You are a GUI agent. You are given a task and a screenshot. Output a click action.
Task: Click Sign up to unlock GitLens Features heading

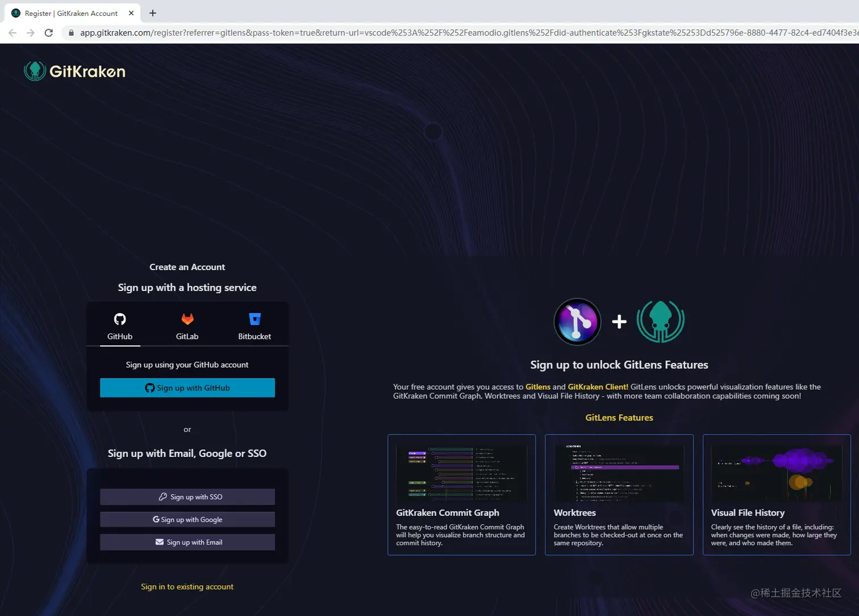(x=619, y=365)
